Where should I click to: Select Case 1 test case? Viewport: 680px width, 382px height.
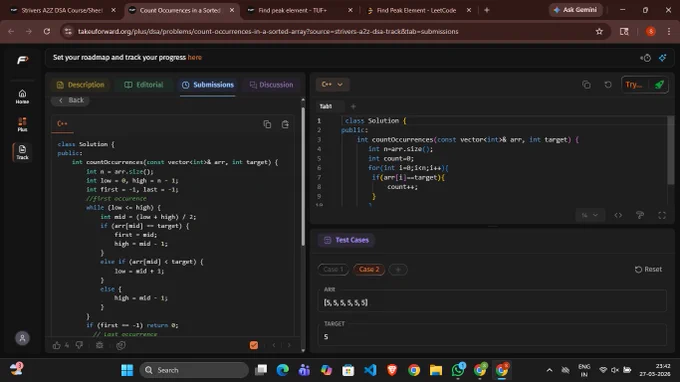333,269
